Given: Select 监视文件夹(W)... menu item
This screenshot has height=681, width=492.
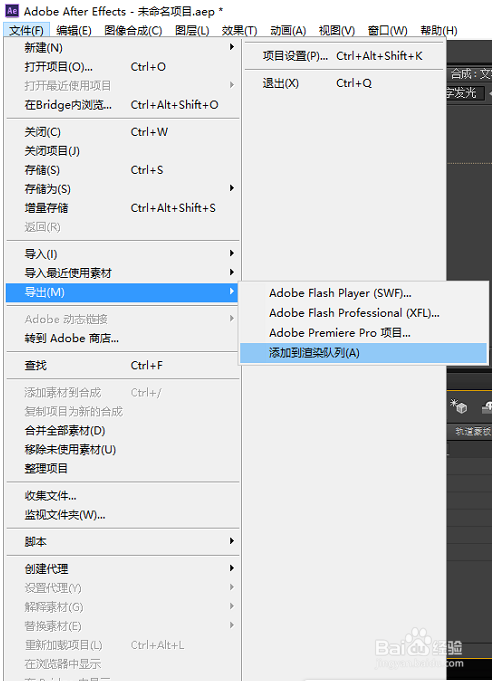Looking at the screenshot, I should pyautogui.click(x=122, y=515).
